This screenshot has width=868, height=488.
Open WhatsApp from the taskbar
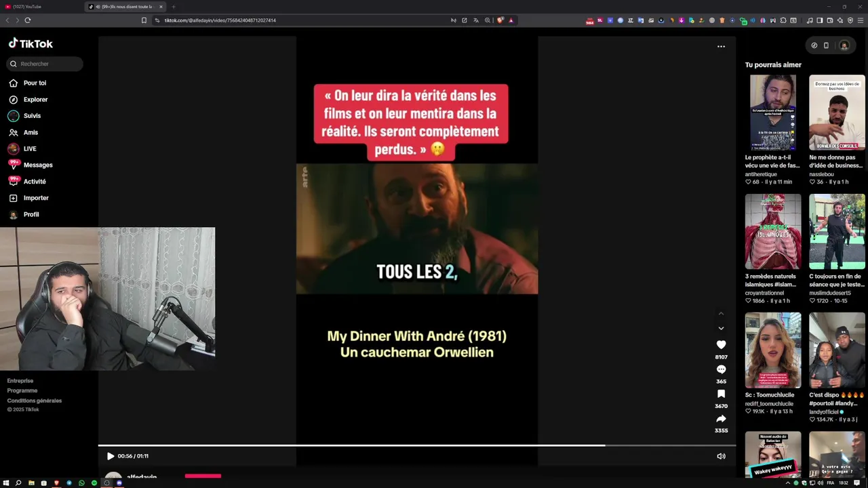coord(81,483)
